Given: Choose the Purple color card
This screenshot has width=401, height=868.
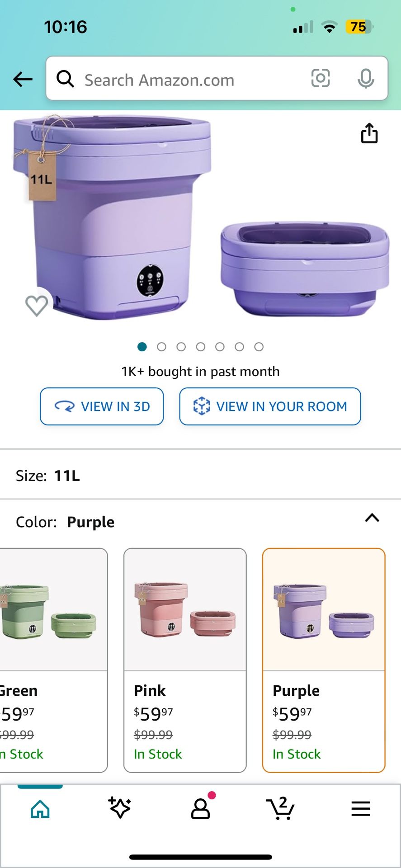Looking at the screenshot, I should tap(324, 660).
